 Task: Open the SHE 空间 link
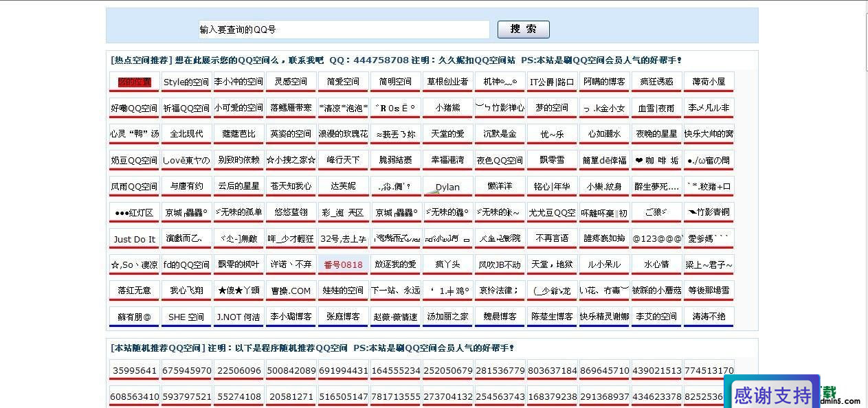pyautogui.click(x=186, y=317)
